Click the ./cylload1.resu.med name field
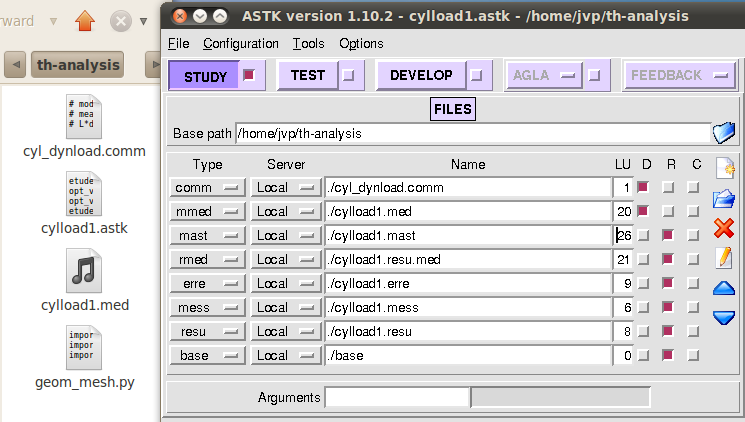The height and width of the screenshot is (422, 745). pos(468,259)
